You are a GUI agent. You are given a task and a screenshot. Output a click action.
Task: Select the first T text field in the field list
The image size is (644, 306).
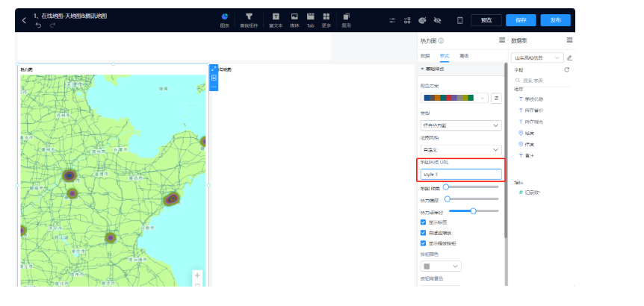click(x=532, y=99)
